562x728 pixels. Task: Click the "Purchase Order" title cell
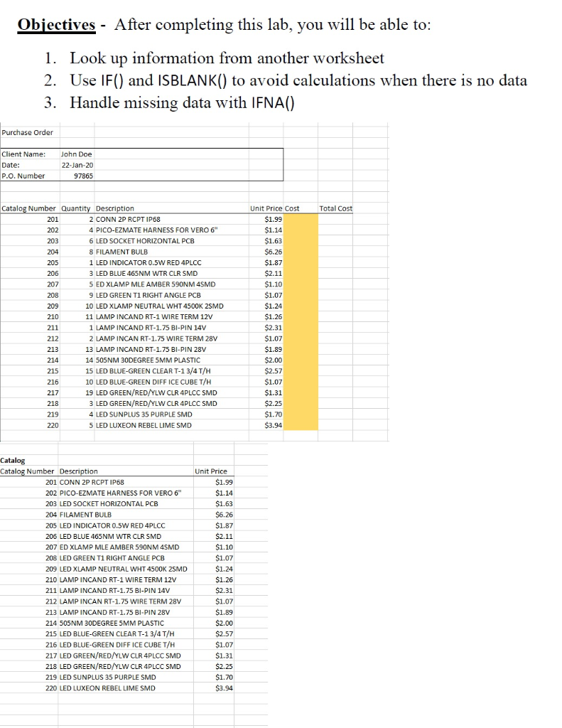(28, 132)
